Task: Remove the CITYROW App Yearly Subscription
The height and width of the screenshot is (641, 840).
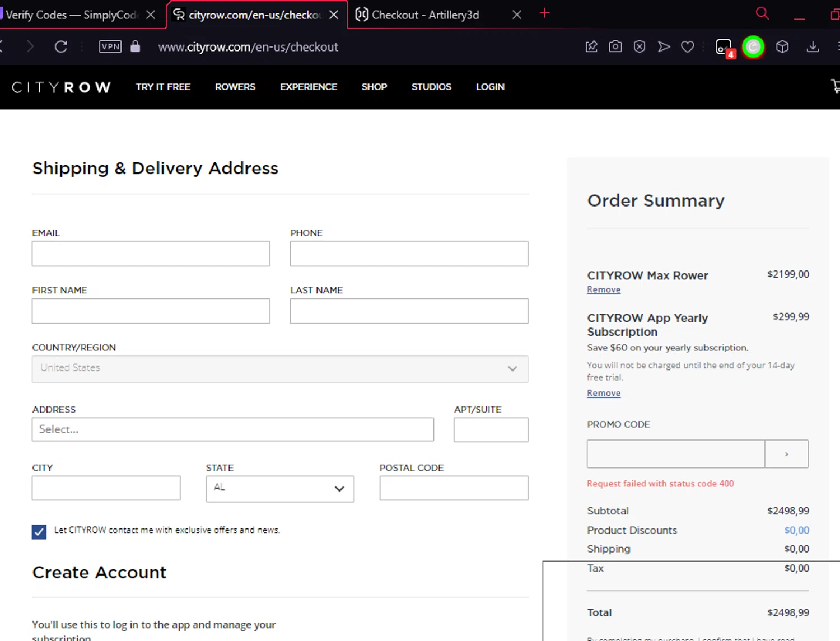Action: tap(604, 393)
